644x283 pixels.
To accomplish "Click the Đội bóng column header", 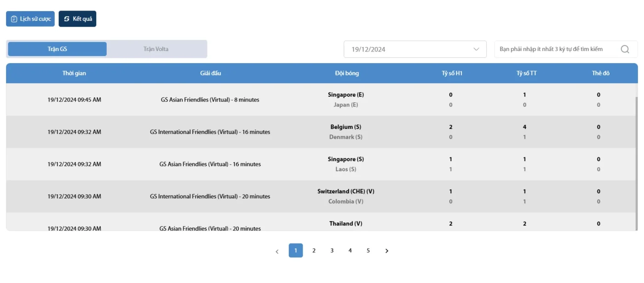I will tap(347, 73).
